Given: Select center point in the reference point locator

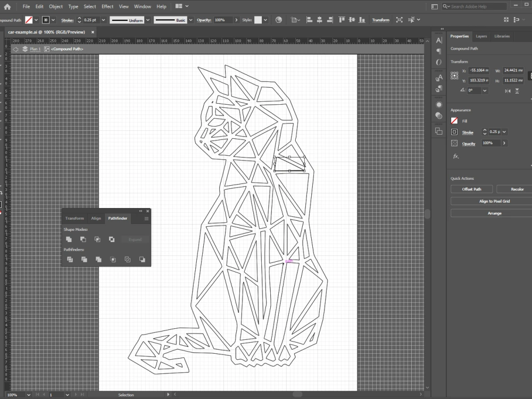Looking at the screenshot, I should (455, 76).
